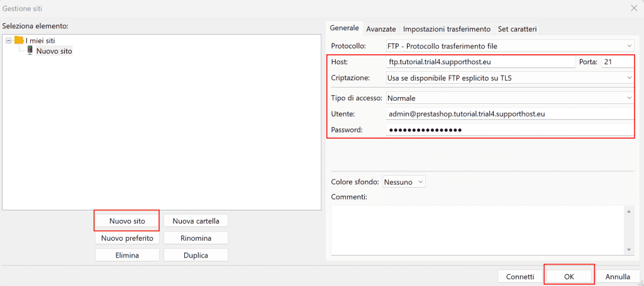Click the Commenti scrollbar up arrow
Screen dimensions: 644x286
pyautogui.click(x=628, y=211)
